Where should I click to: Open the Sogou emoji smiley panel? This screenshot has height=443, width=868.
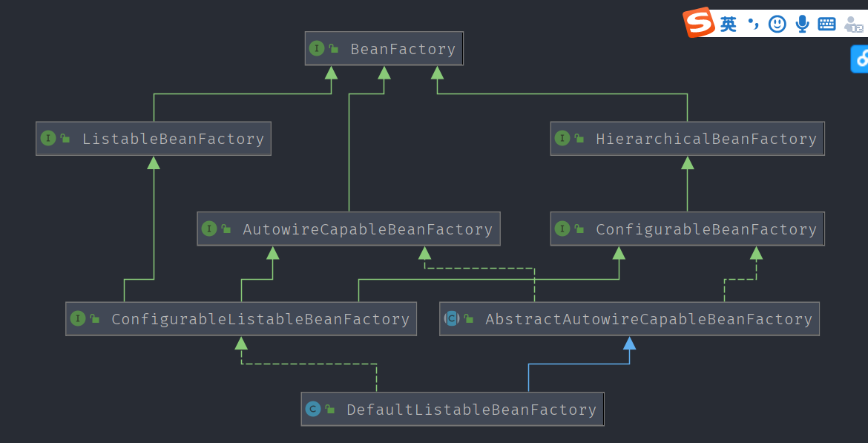(777, 24)
